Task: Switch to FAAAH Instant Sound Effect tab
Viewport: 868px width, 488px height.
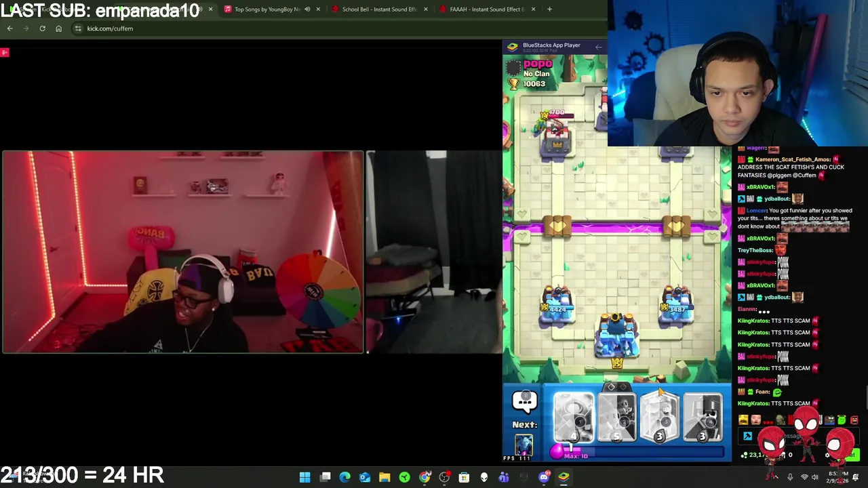Action: pyautogui.click(x=486, y=9)
